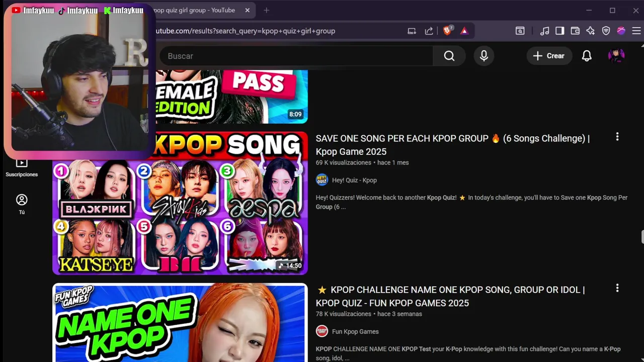This screenshot has width=644, height=362.
Task: Open the tab search icon in toolbar
Action: pyautogui.click(x=520, y=31)
